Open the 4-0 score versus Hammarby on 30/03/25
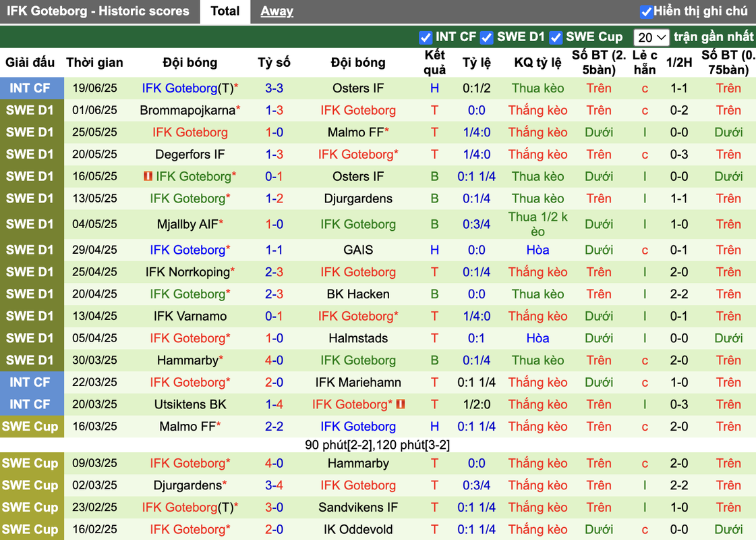This screenshot has width=756, height=540. (x=274, y=360)
